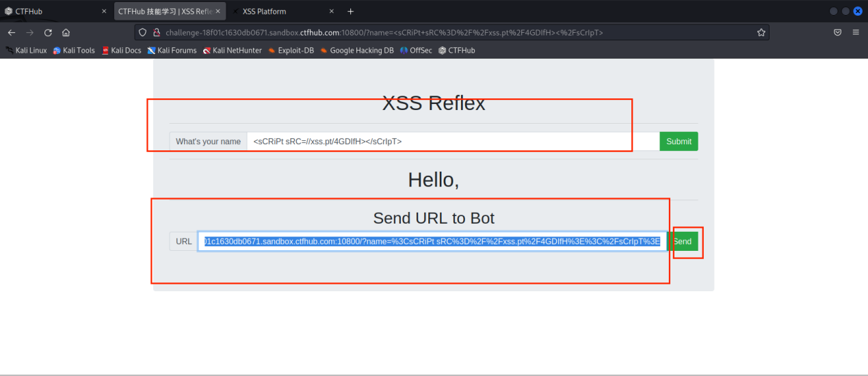Open a new tab with the plus button

[351, 12]
